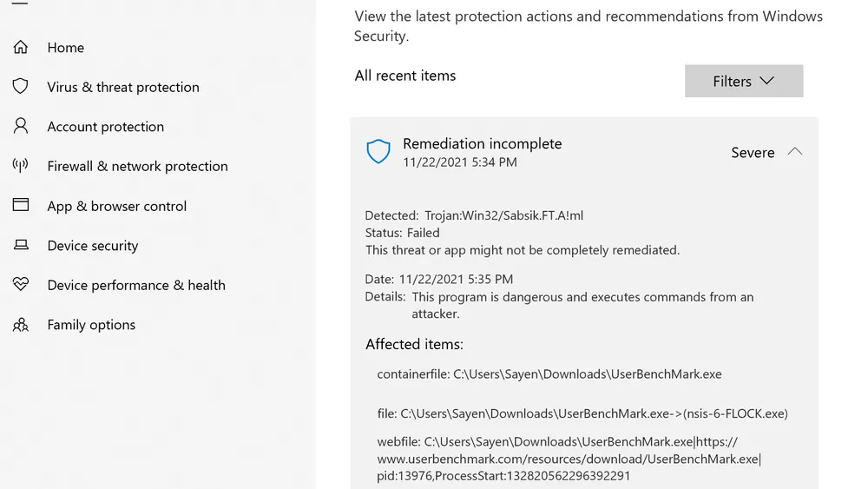Go to Home in the sidebar
Screen dimensions: 868x489
pyautogui.click(x=66, y=48)
